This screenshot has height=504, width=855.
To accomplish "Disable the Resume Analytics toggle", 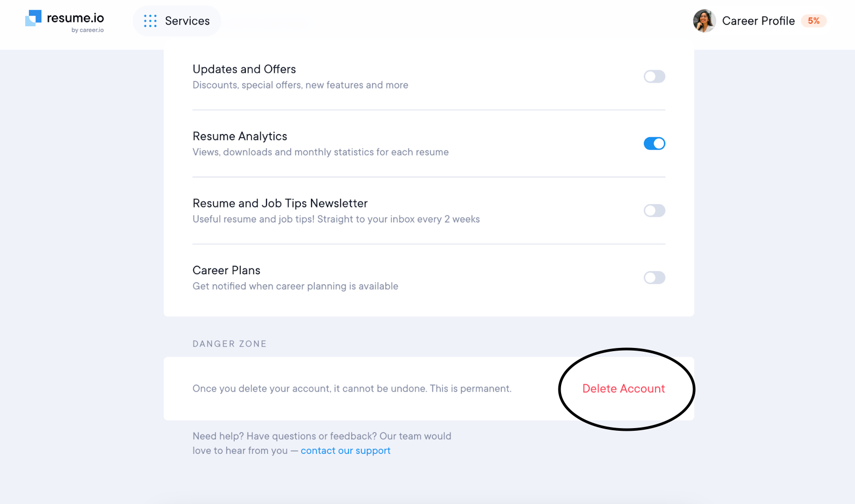I will click(654, 144).
